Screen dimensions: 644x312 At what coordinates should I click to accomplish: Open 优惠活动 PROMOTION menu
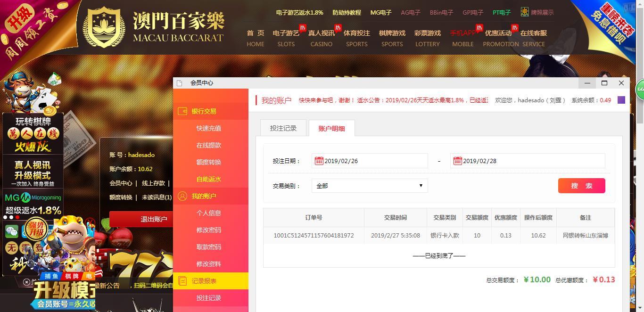(x=501, y=38)
